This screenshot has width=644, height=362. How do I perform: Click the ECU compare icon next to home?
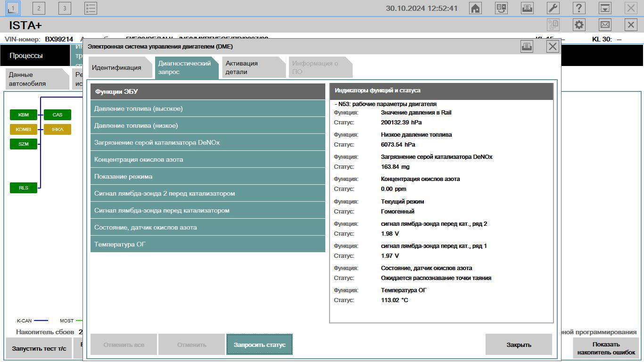pyautogui.click(x=501, y=8)
